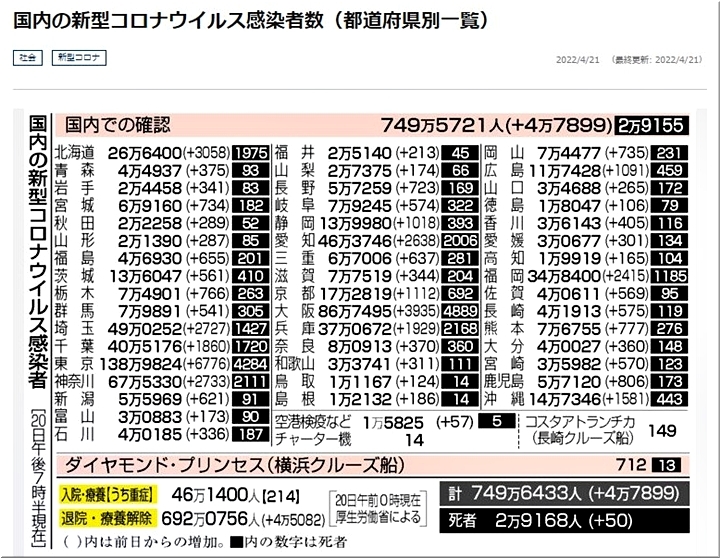Select the 2022/4/21 publication date

[575, 59]
